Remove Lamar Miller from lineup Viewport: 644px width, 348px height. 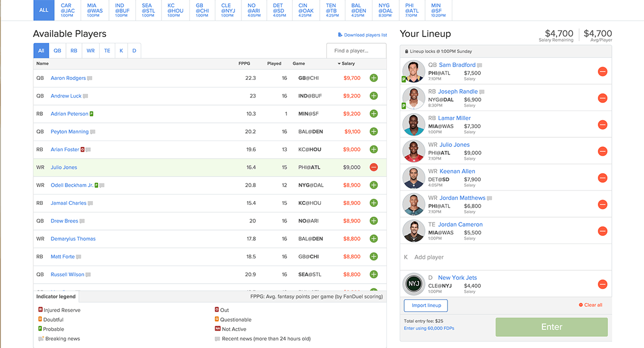(602, 125)
